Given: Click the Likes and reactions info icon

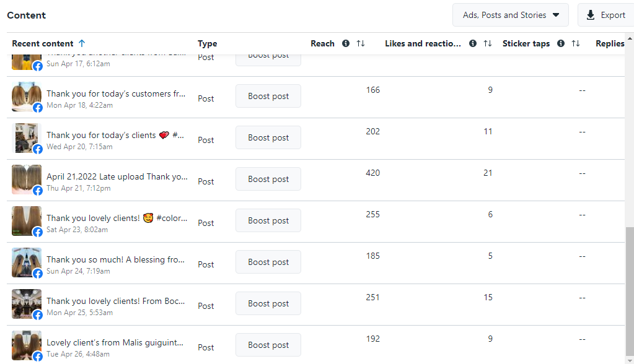Looking at the screenshot, I should pyautogui.click(x=473, y=43).
